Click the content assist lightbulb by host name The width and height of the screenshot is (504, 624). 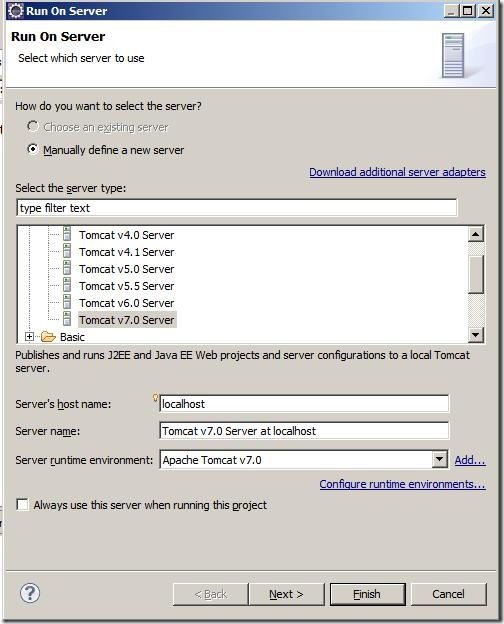155,398
